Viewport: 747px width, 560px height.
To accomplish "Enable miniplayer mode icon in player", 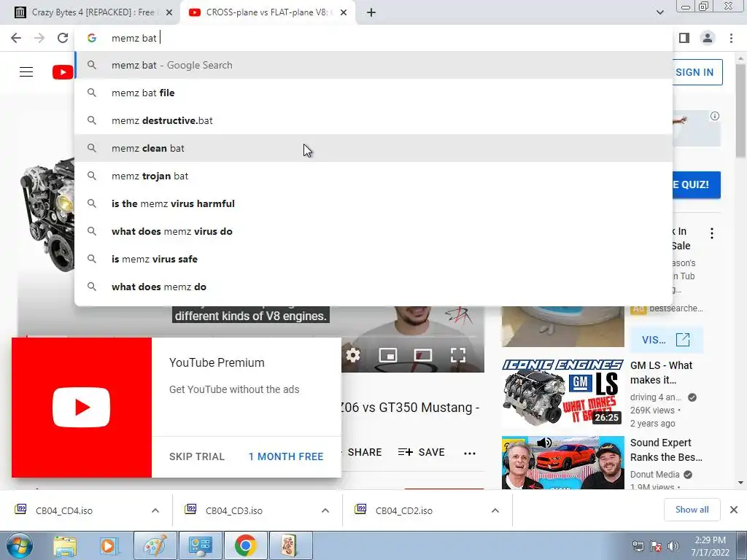I will coord(388,355).
